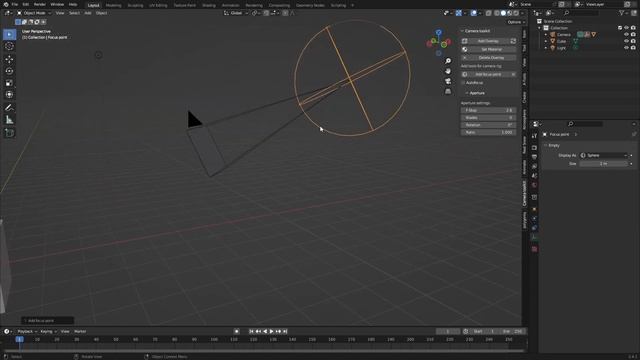
Task: Click the viewport pan hand icon
Action: click(x=448, y=71)
